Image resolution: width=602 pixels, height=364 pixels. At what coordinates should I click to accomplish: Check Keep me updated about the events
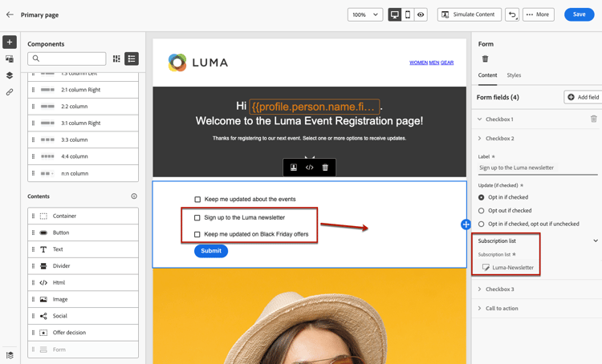(x=197, y=200)
